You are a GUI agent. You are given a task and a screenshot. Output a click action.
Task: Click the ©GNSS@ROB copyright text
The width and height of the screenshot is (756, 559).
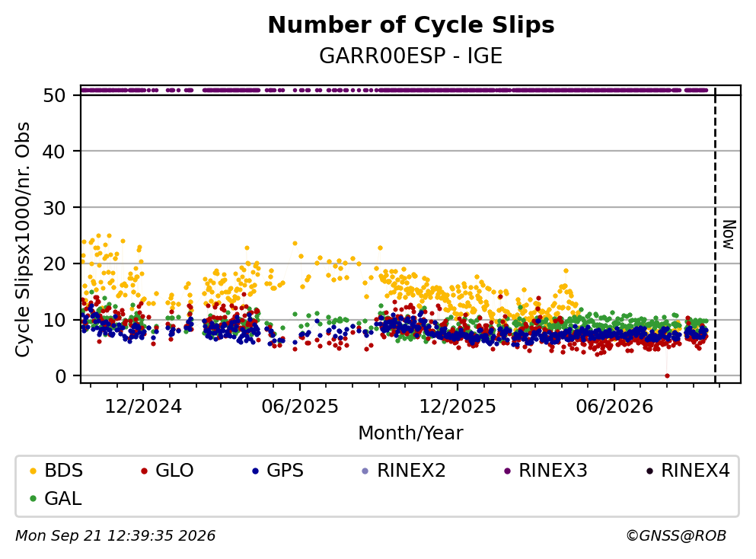pyautogui.click(x=676, y=536)
